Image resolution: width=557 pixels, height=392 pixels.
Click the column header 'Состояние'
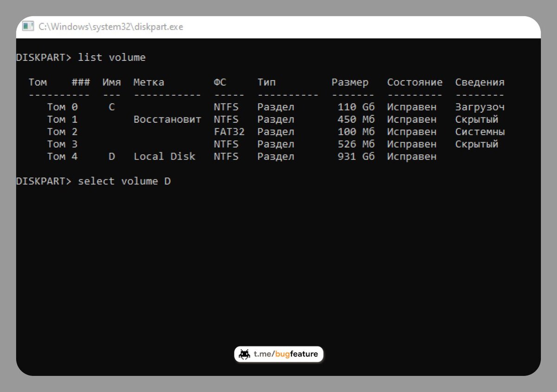pyautogui.click(x=415, y=82)
